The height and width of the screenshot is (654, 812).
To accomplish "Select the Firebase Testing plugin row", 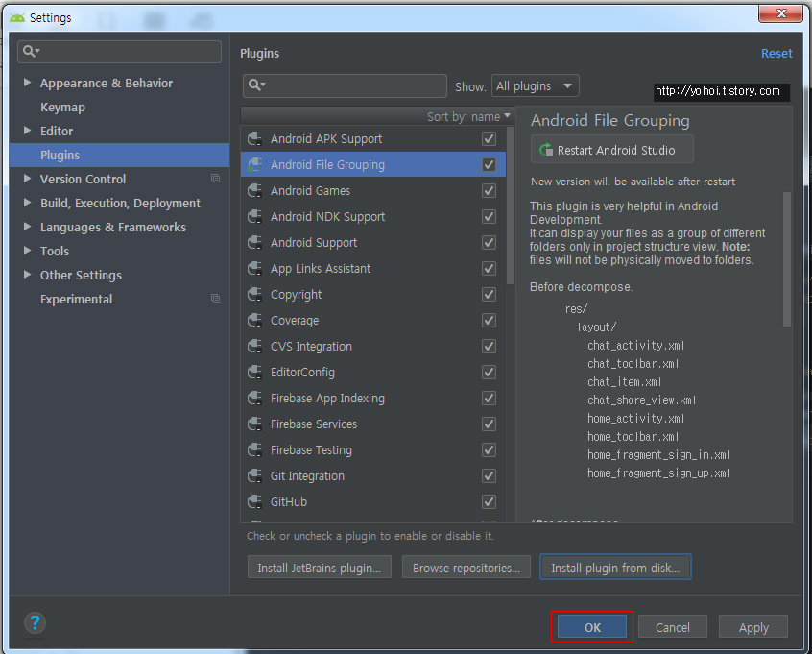I will [372, 449].
